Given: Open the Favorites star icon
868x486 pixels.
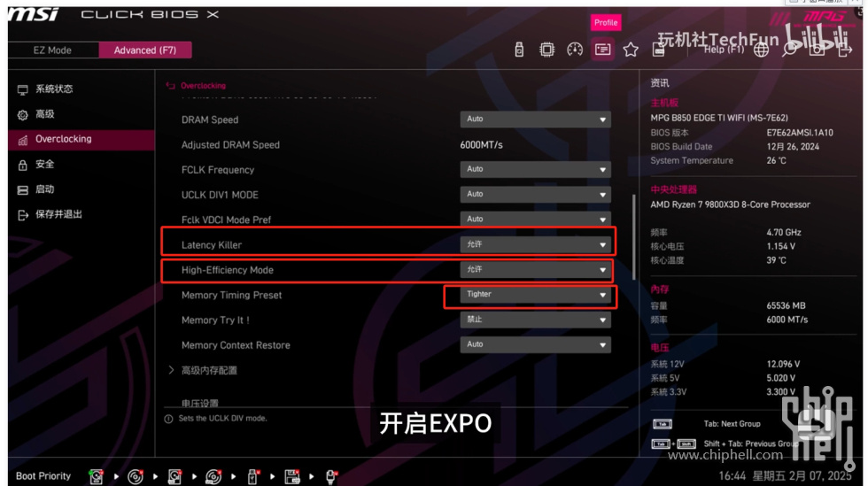Looking at the screenshot, I should (631, 50).
